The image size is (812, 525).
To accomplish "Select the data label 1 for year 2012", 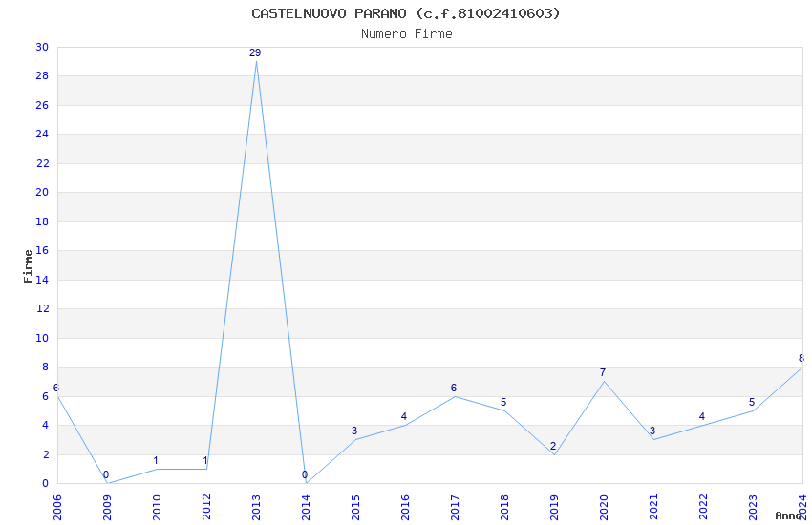I will [205, 460].
